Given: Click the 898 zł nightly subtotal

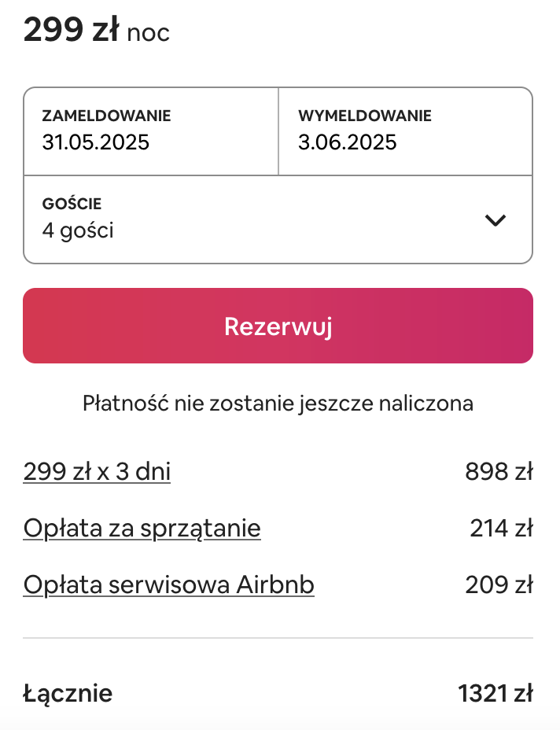Looking at the screenshot, I should 499,471.
